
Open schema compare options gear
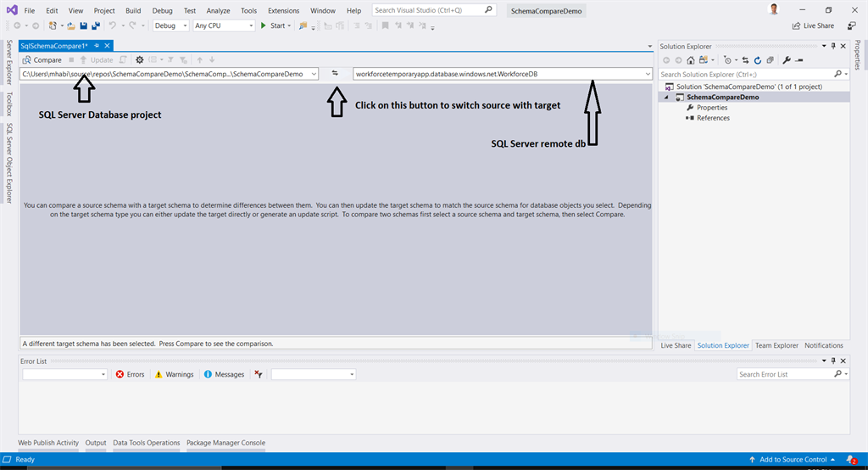140,60
